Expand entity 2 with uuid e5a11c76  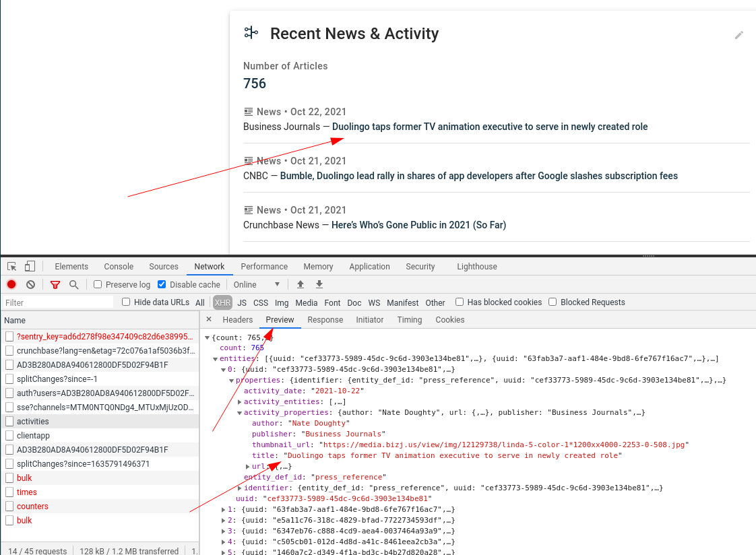tap(223, 520)
